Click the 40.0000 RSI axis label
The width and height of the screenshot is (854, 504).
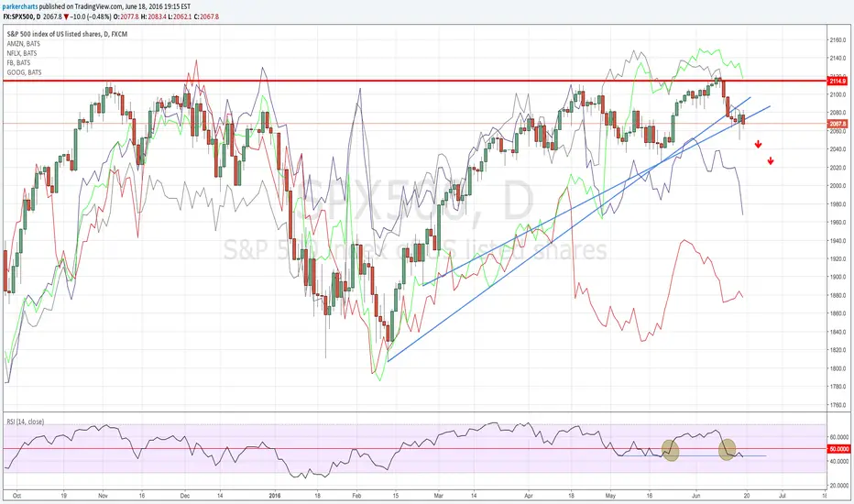[x=839, y=461]
